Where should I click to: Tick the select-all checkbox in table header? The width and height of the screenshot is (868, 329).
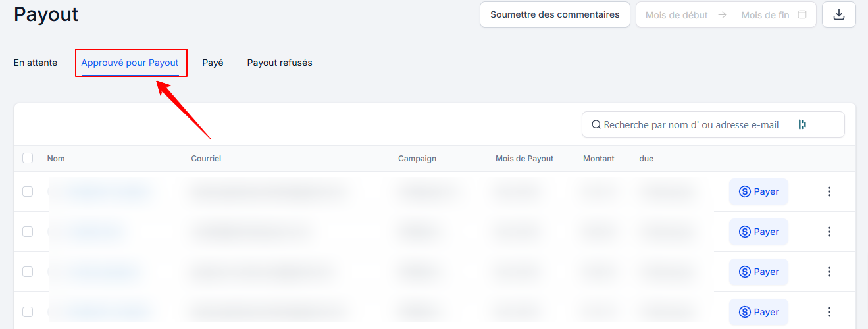pos(28,158)
